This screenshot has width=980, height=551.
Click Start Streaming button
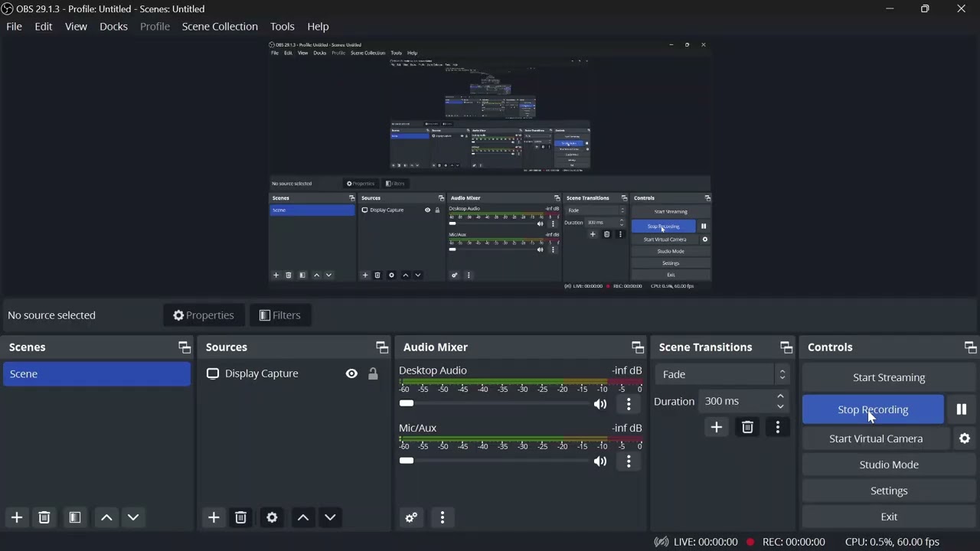[x=889, y=377]
